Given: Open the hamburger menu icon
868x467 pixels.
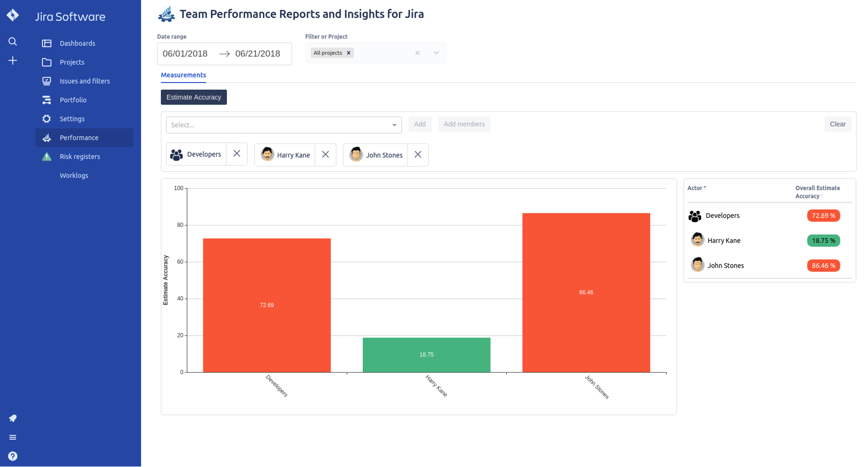Looking at the screenshot, I should (13, 437).
